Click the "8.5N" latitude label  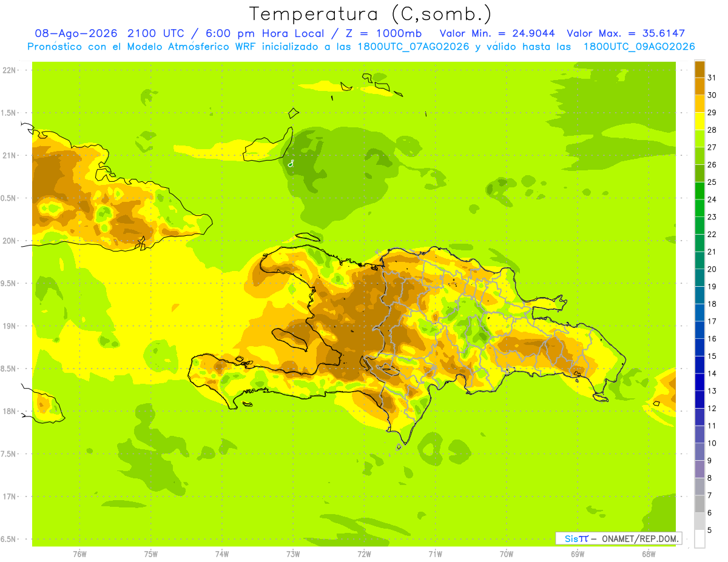8,369
